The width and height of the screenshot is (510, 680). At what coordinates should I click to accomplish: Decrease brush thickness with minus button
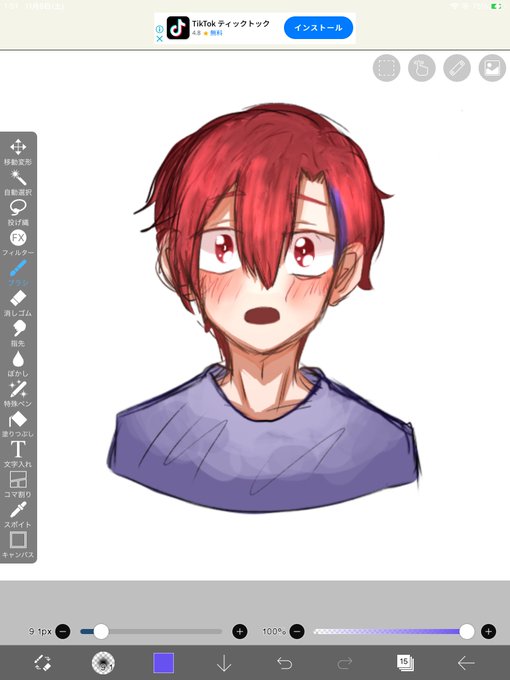click(x=62, y=631)
